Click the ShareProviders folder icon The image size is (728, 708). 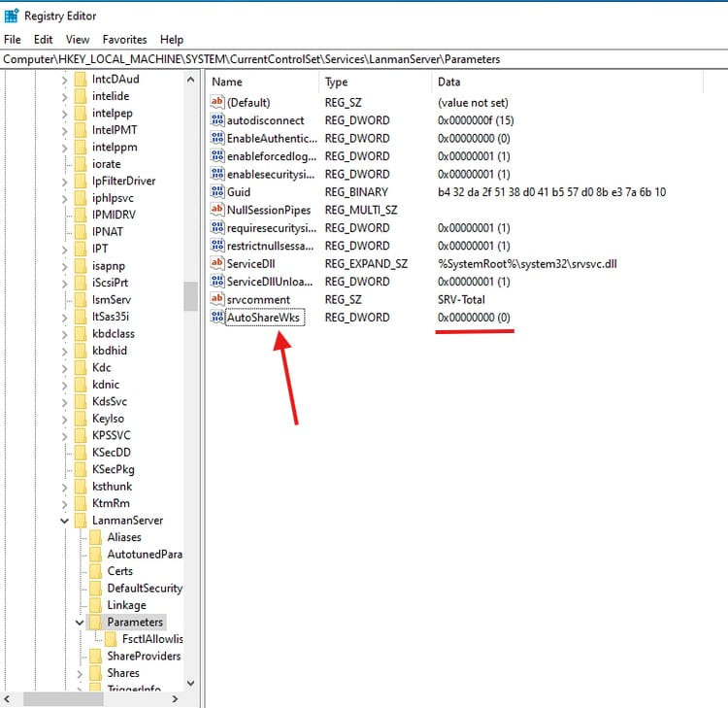[x=96, y=656]
